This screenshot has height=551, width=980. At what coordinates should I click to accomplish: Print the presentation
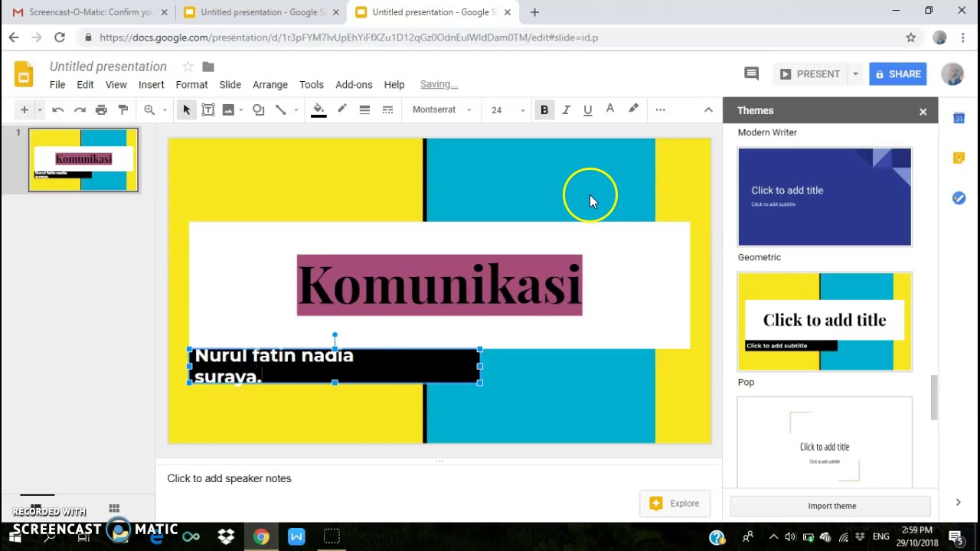coord(101,110)
